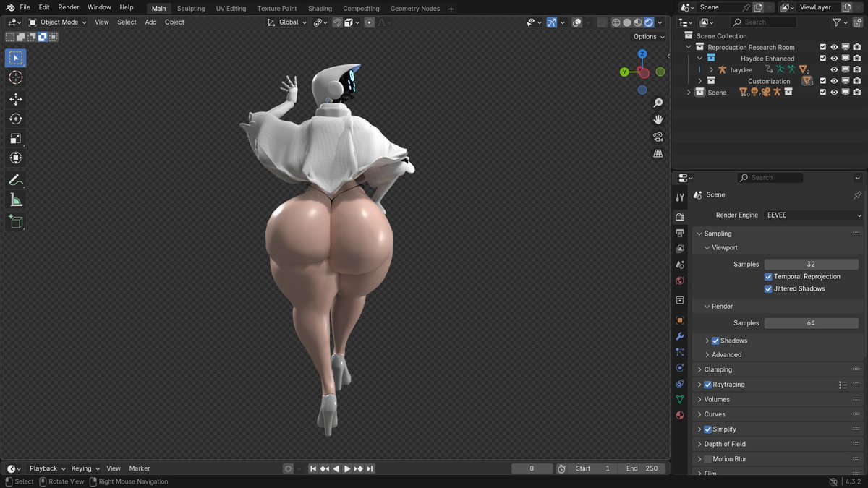The image size is (868, 488).
Task: Click the red X axis gizmo ball
Action: [x=644, y=73]
